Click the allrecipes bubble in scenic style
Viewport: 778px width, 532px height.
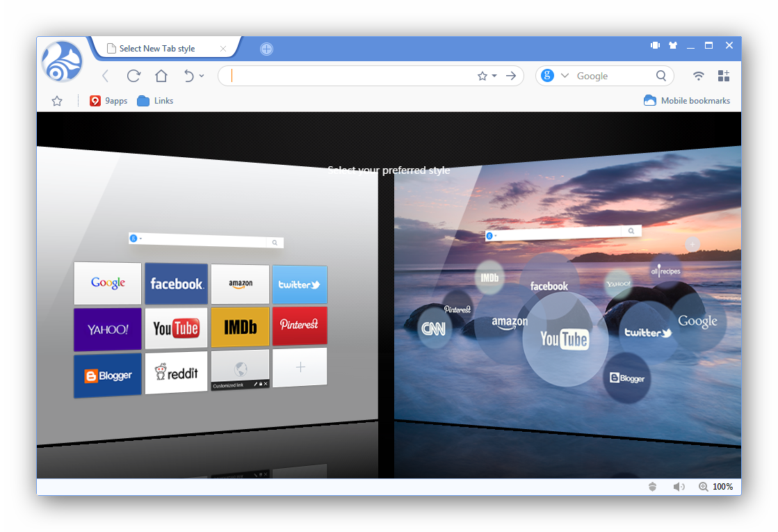(x=666, y=271)
